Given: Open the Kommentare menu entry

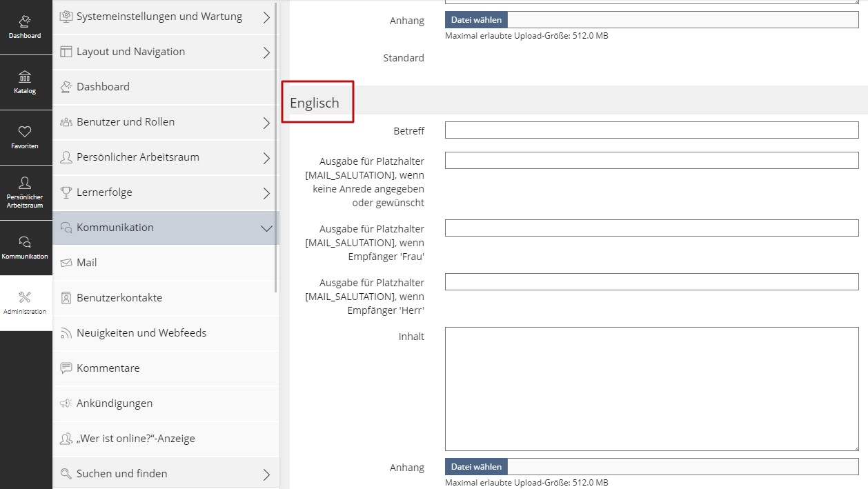Looking at the screenshot, I should pyautogui.click(x=108, y=368).
